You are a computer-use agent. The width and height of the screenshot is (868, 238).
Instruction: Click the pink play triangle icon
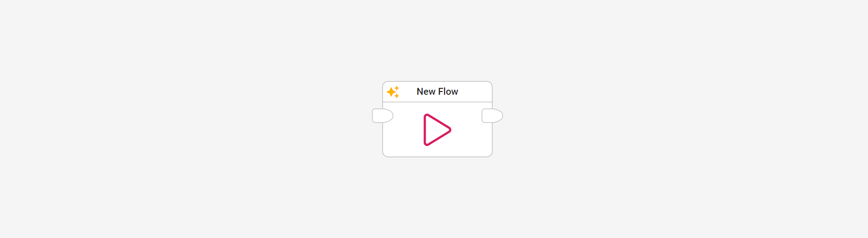pyautogui.click(x=437, y=130)
